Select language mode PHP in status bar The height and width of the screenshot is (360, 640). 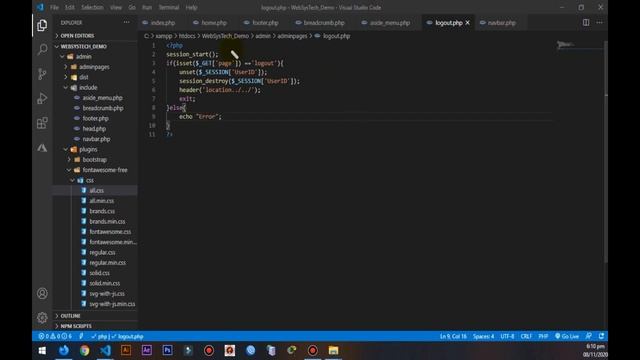click(543, 336)
